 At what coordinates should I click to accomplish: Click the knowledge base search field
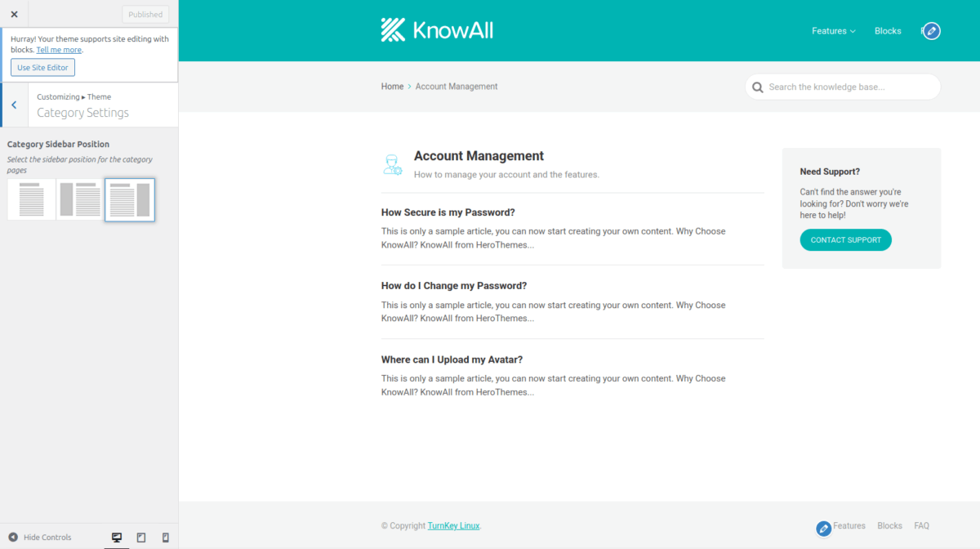849,87
